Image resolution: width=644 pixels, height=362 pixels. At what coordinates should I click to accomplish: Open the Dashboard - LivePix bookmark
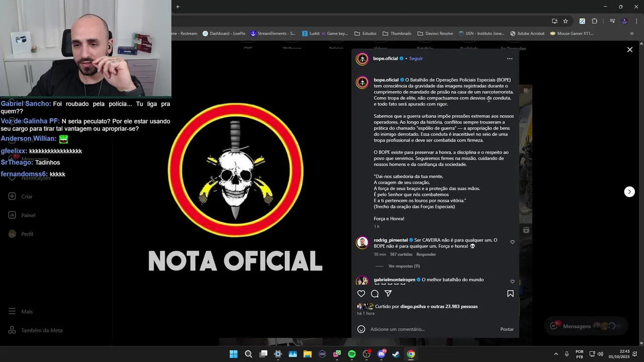224,34
